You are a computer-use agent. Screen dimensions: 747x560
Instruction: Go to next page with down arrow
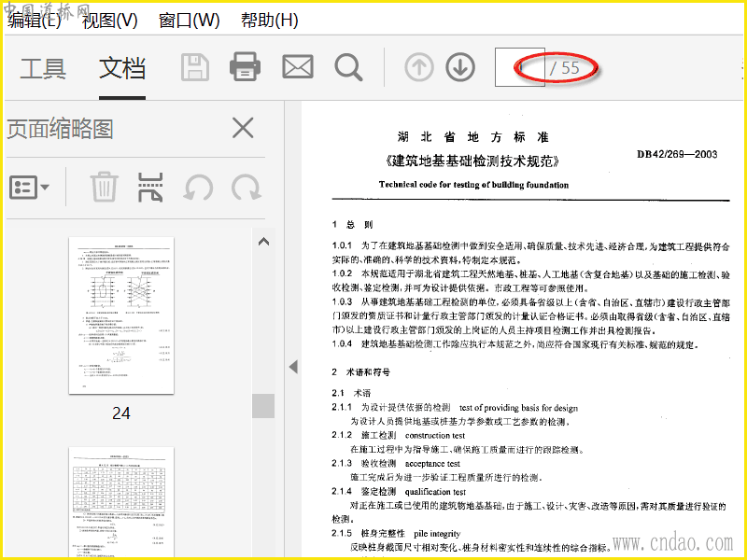[x=460, y=67]
